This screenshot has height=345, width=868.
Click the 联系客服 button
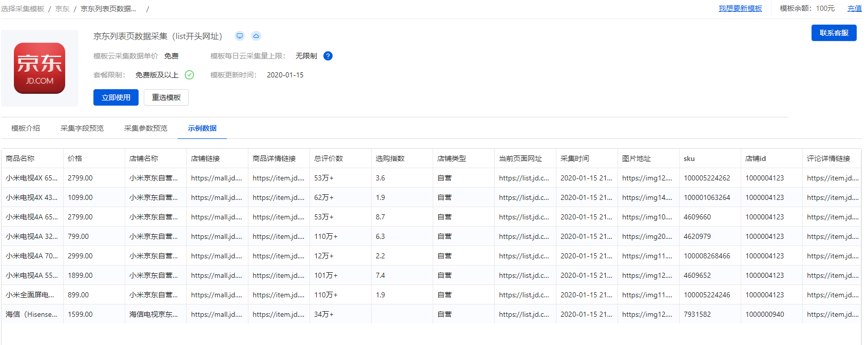[x=834, y=33]
